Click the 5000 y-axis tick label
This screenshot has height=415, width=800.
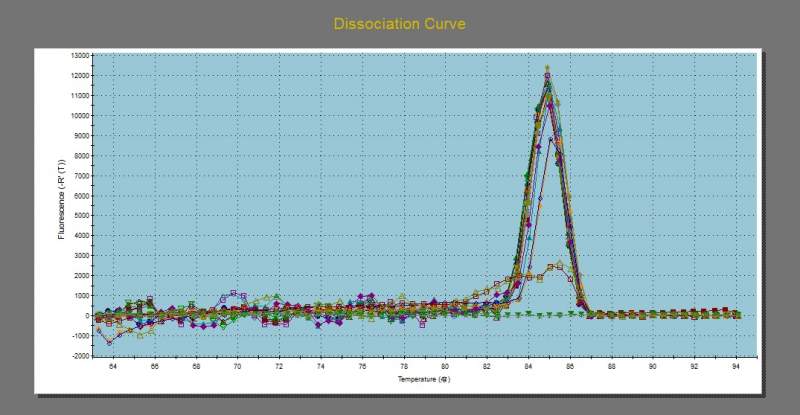[x=82, y=215]
